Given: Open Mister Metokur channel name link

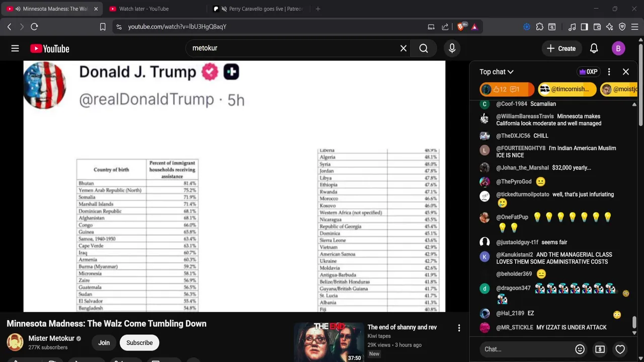Looking at the screenshot, I should [x=51, y=338].
